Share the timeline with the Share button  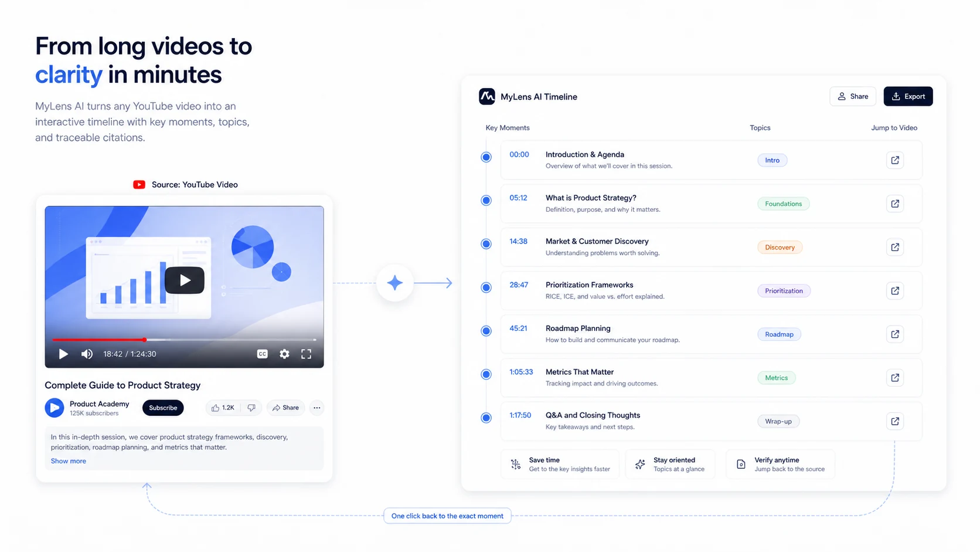(x=853, y=96)
